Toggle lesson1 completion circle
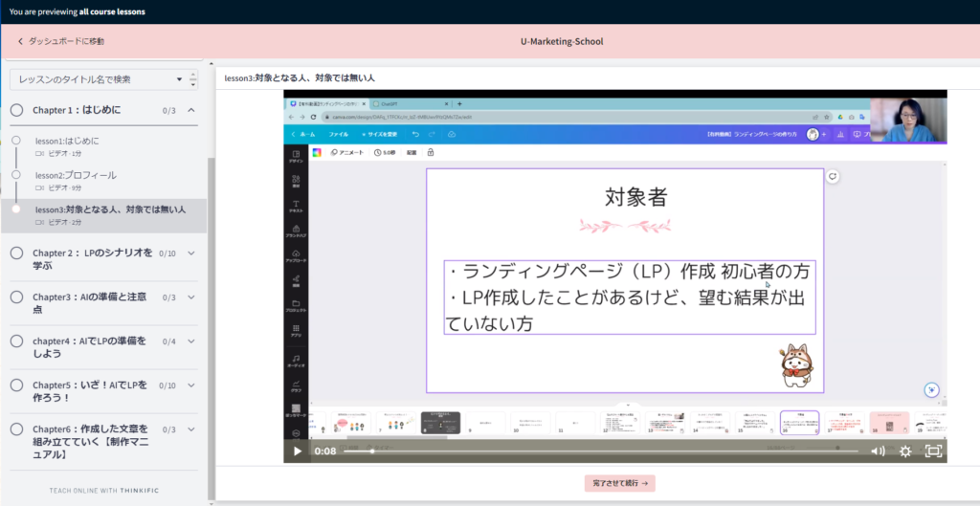 click(x=16, y=141)
